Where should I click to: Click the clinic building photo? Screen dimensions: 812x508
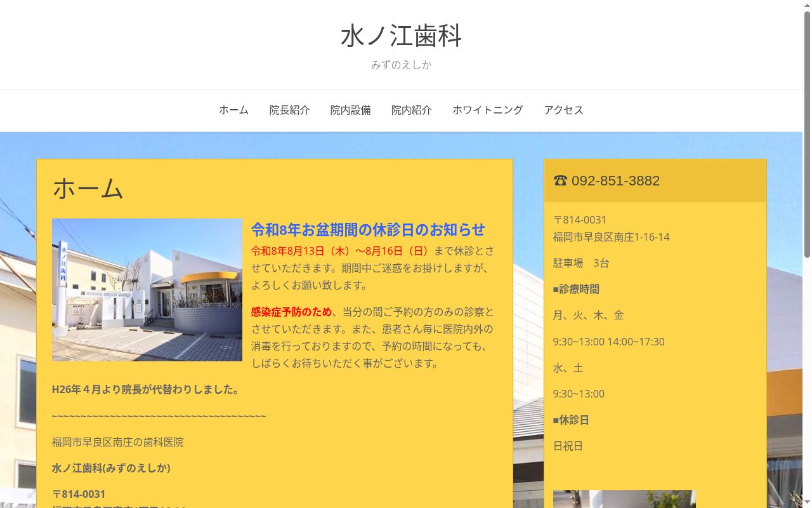point(147,290)
